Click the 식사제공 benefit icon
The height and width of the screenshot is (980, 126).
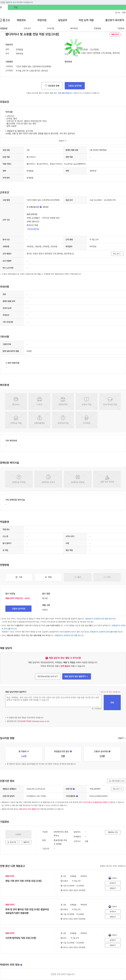point(86,420)
